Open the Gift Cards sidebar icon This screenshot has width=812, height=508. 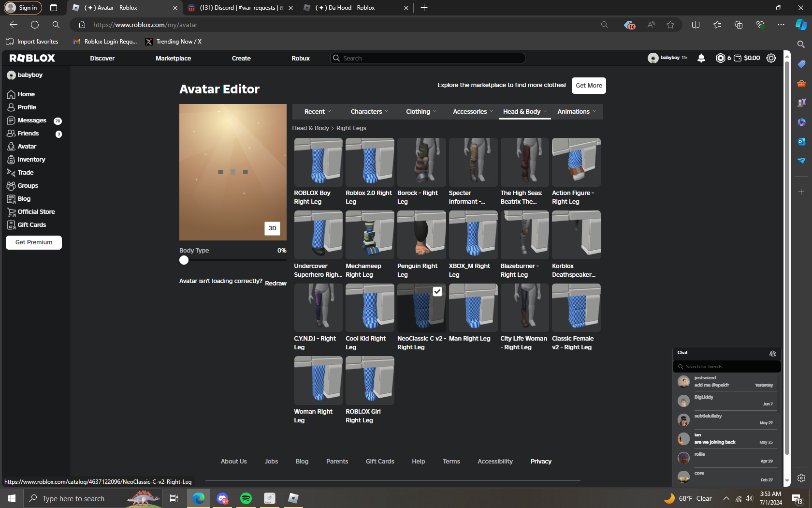pos(11,225)
